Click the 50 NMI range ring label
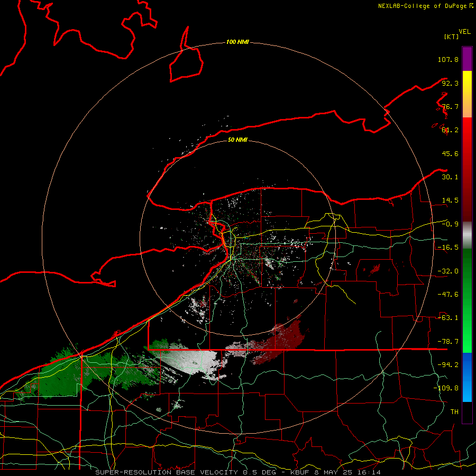Image resolution: width=476 pixels, height=476 pixels. pyautogui.click(x=237, y=140)
